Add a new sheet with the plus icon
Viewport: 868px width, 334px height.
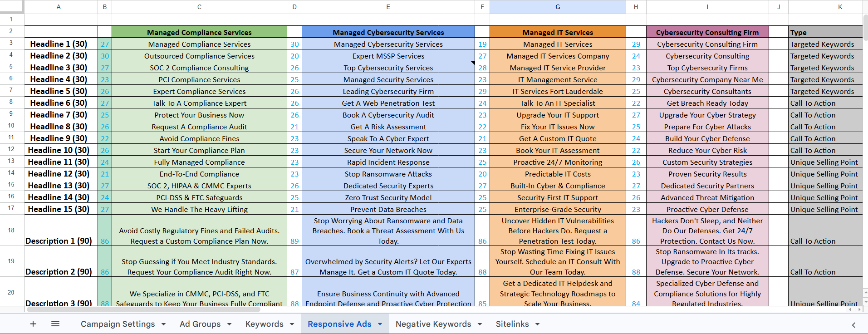33,324
